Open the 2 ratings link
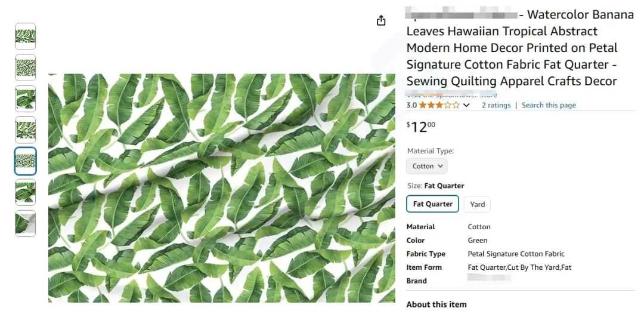Image resolution: width=644 pixels, height=314 pixels. pyautogui.click(x=496, y=105)
